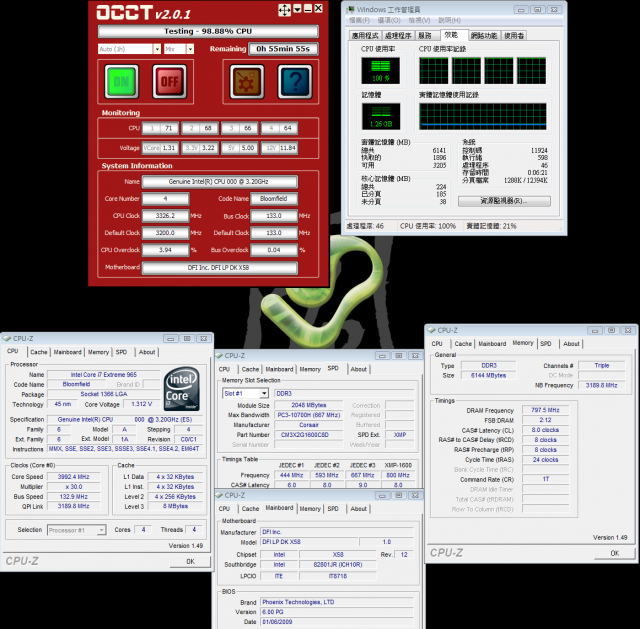The height and width of the screenshot is (629, 640).
Task: Minimize the CPU-Z Mainboard window
Action: click(382, 496)
